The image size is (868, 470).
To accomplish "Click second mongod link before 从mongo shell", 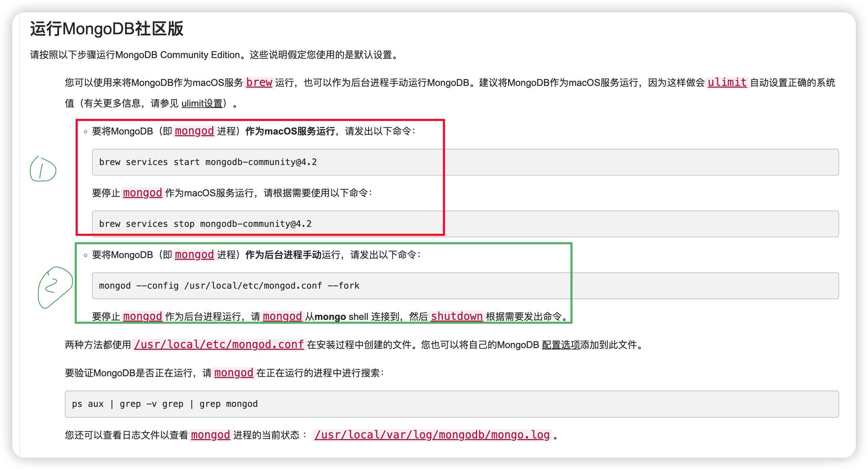I will click(x=282, y=317).
